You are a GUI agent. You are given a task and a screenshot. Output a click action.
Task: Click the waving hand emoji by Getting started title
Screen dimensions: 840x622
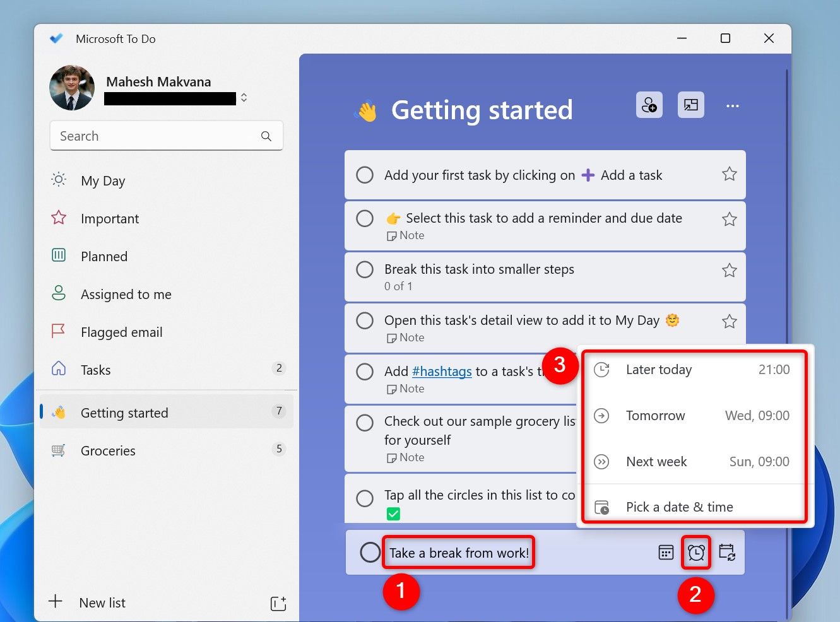[367, 112]
